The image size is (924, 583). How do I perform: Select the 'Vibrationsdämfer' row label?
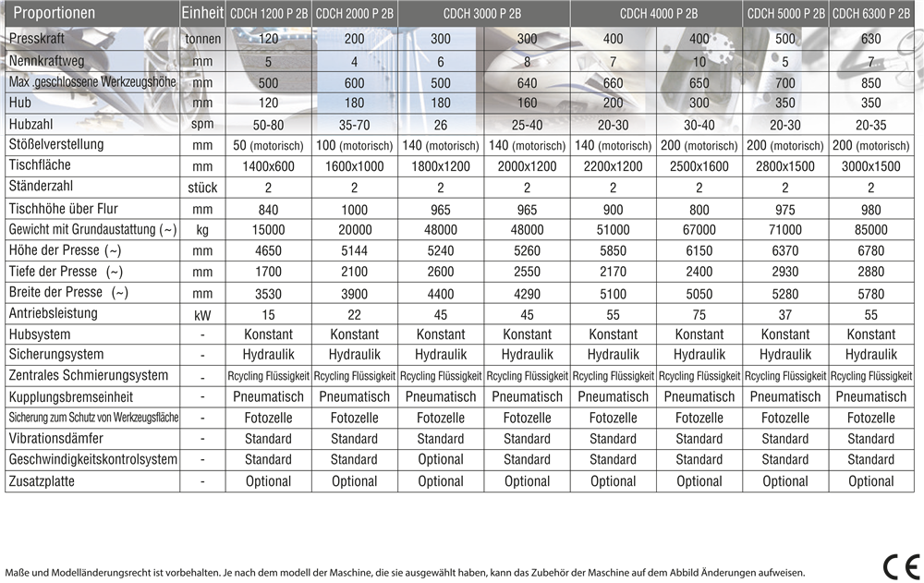(x=56, y=439)
